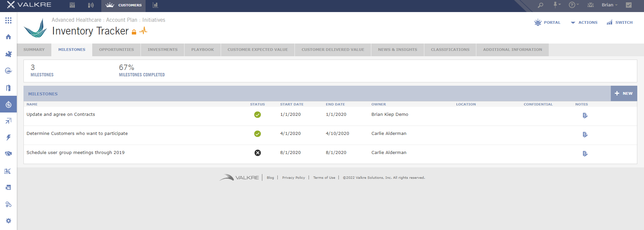The image size is (644, 230).
Task: Open the puzzle piece sidebar icon
Action: pos(8,54)
